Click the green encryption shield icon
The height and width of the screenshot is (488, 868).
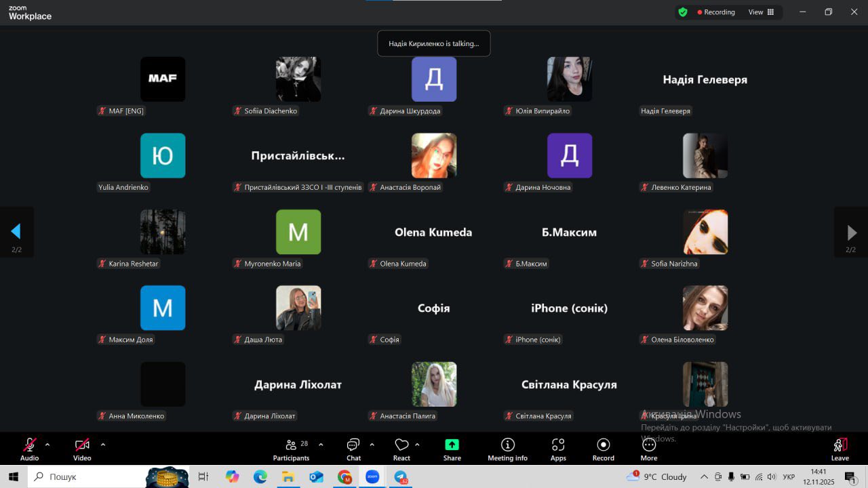click(x=683, y=12)
